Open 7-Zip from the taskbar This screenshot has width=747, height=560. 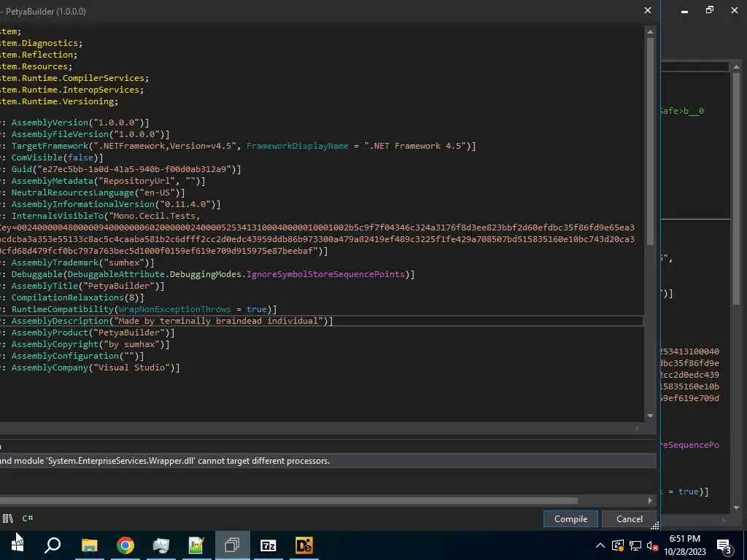[x=268, y=545]
